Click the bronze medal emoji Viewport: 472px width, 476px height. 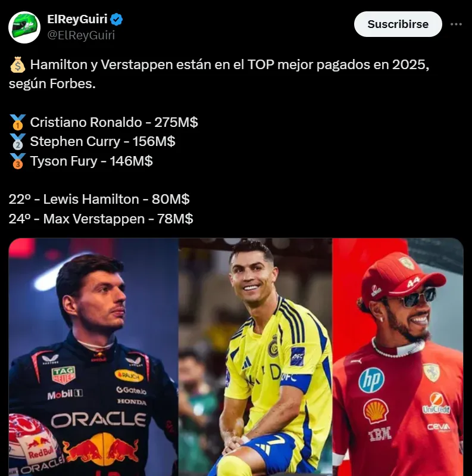[x=17, y=161]
